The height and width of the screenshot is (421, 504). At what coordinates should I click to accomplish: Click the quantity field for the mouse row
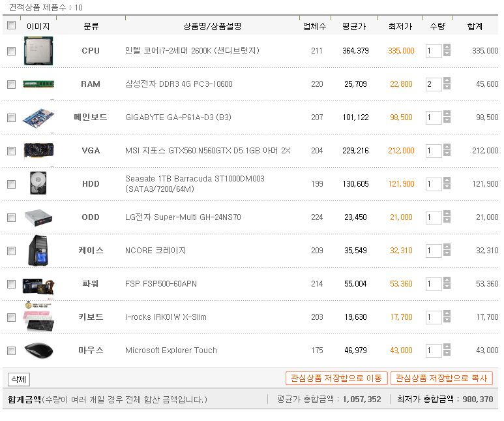tap(434, 351)
